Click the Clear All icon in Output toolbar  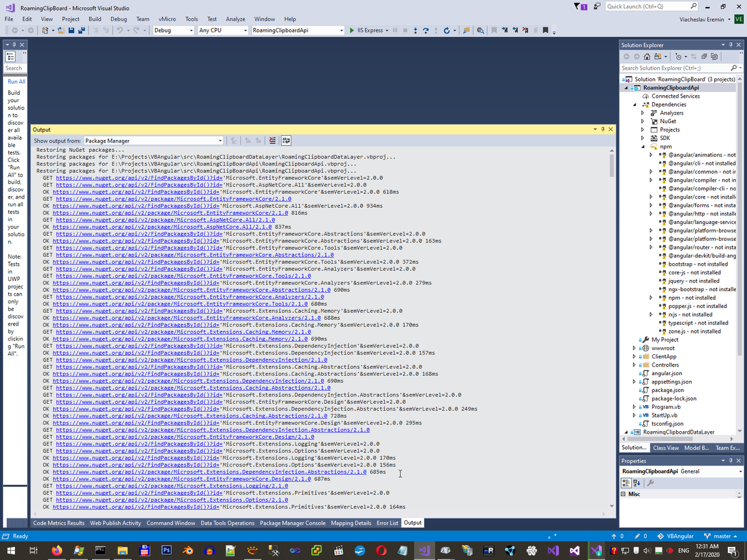pos(272,141)
